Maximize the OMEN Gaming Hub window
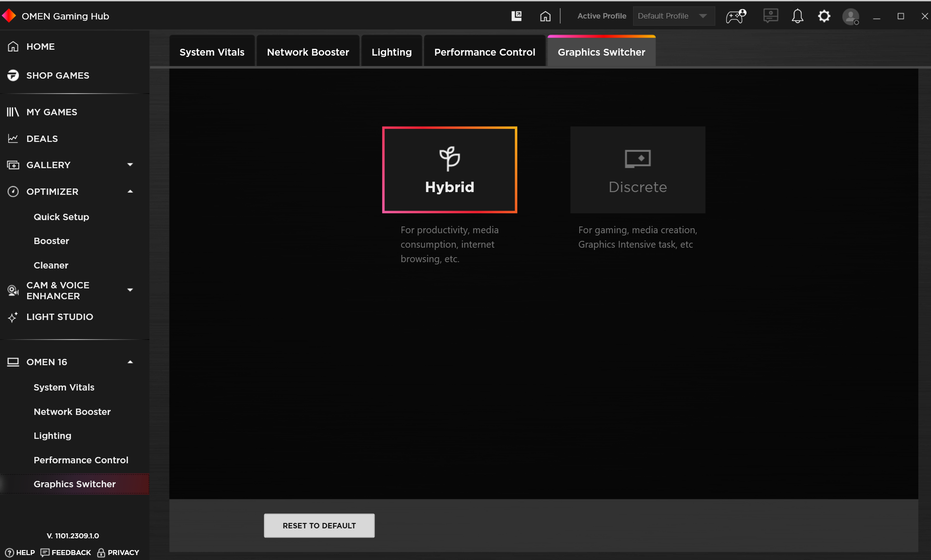This screenshot has width=931, height=560. 901,16
